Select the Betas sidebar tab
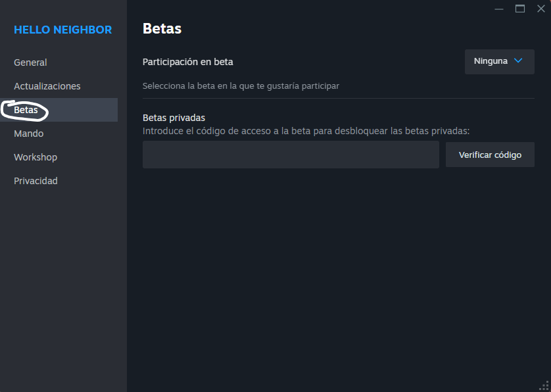This screenshot has width=551, height=392. 26,110
